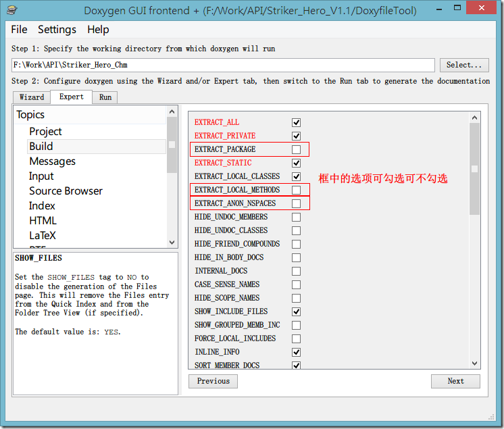Check the INTERNAL_DOCS checkbox
Viewport: 504px width, 429px height.
pos(296,271)
